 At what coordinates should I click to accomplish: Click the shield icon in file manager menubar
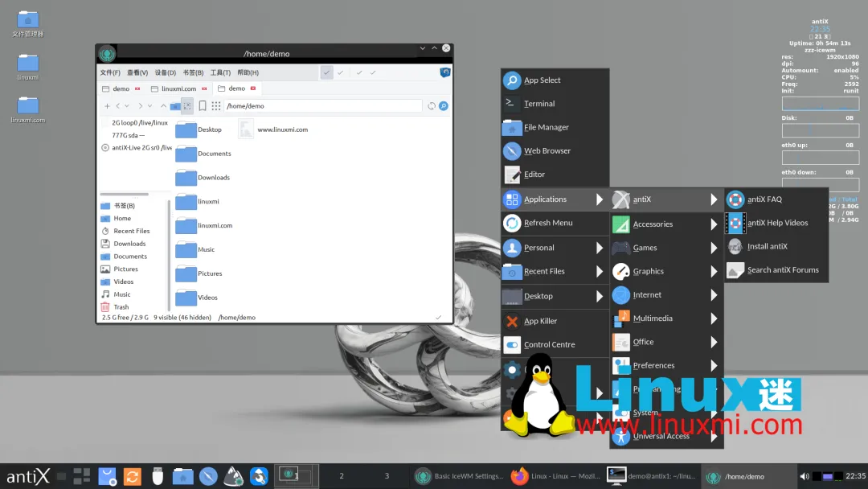coord(445,72)
